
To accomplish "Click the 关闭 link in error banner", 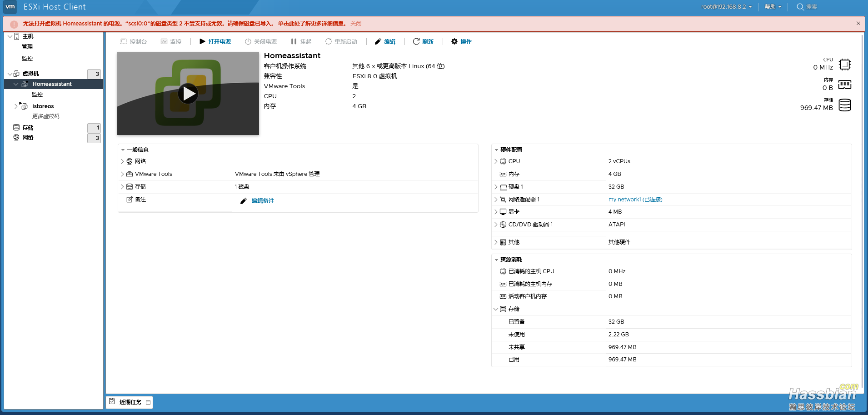I will [356, 24].
